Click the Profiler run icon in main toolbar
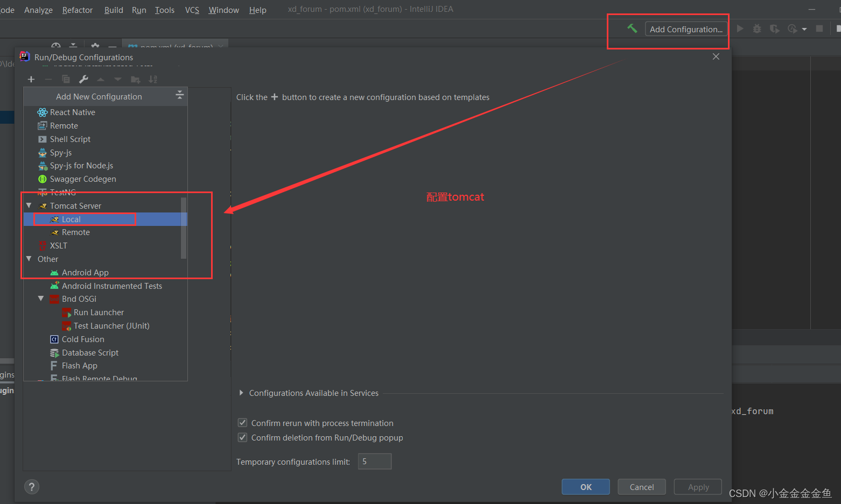841x504 pixels. 792,29
